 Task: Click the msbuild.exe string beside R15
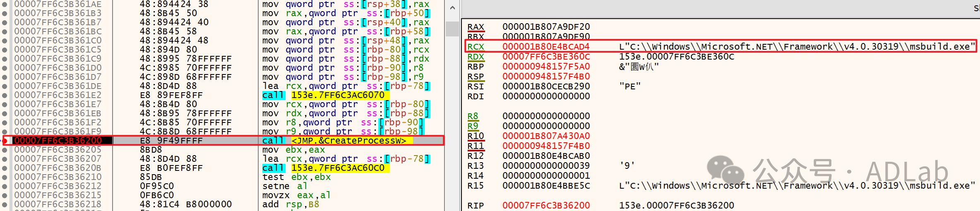coord(795,186)
